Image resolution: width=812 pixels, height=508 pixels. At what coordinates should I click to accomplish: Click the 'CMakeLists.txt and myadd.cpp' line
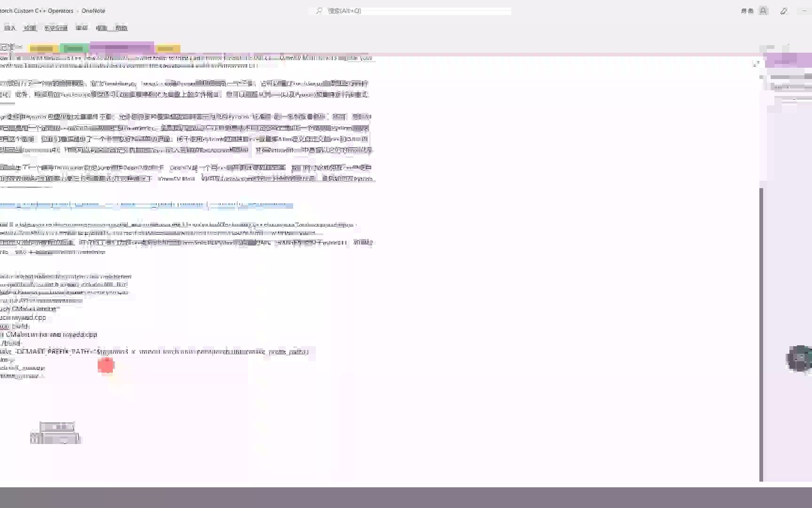coord(49,335)
